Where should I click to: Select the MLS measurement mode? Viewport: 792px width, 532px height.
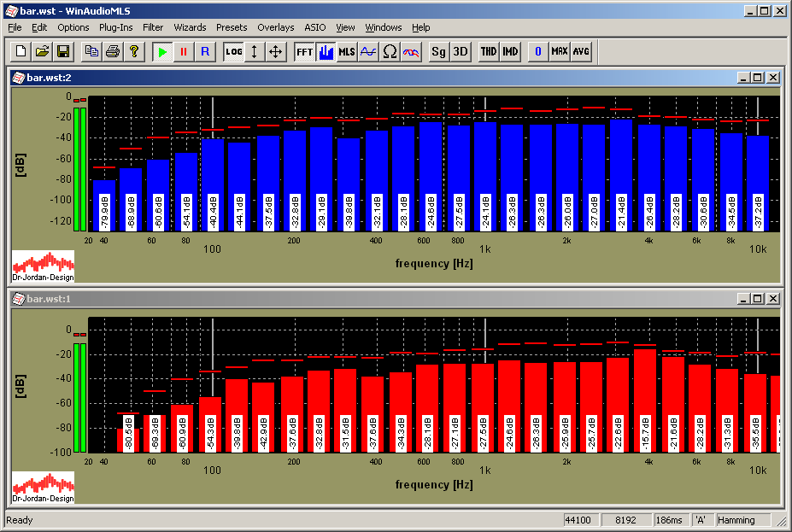coord(346,52)
